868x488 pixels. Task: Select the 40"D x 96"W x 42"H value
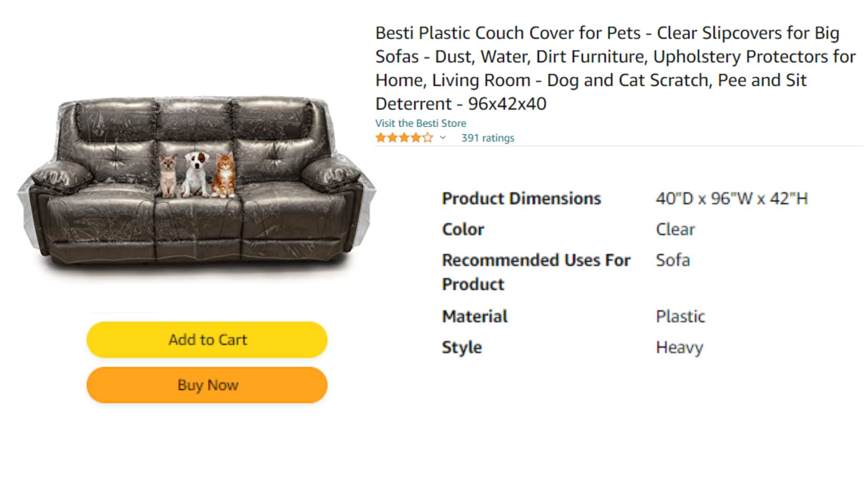(x=731, y=198)
